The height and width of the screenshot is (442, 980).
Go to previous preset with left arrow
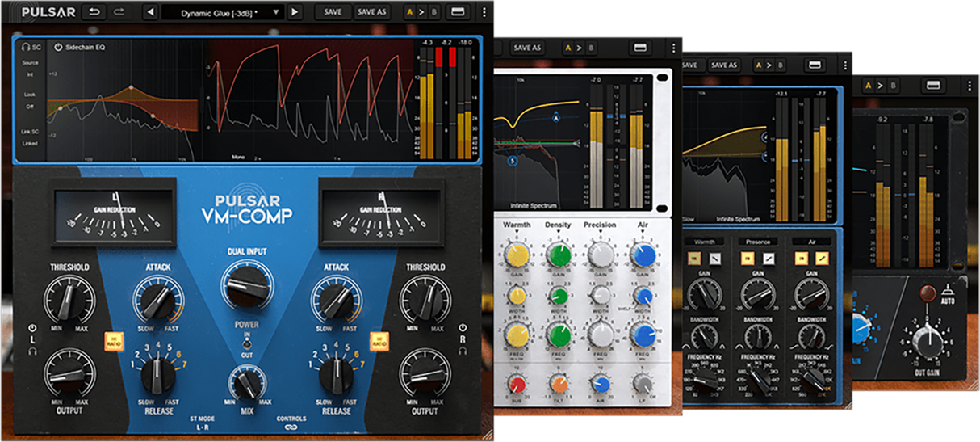point(150,12)
